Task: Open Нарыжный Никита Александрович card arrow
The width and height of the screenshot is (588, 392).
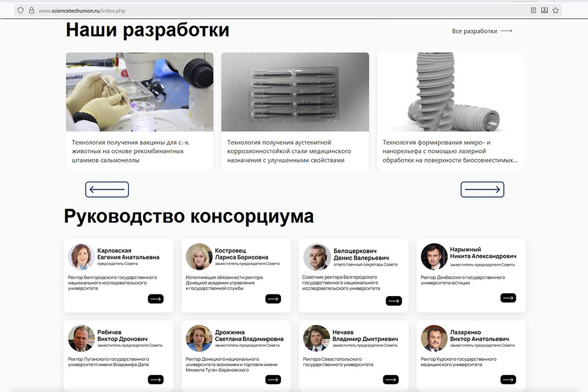Action: point(508,298)
